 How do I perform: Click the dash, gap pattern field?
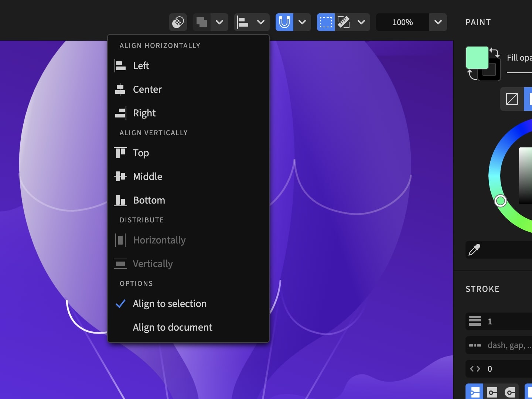coord(499,345)
